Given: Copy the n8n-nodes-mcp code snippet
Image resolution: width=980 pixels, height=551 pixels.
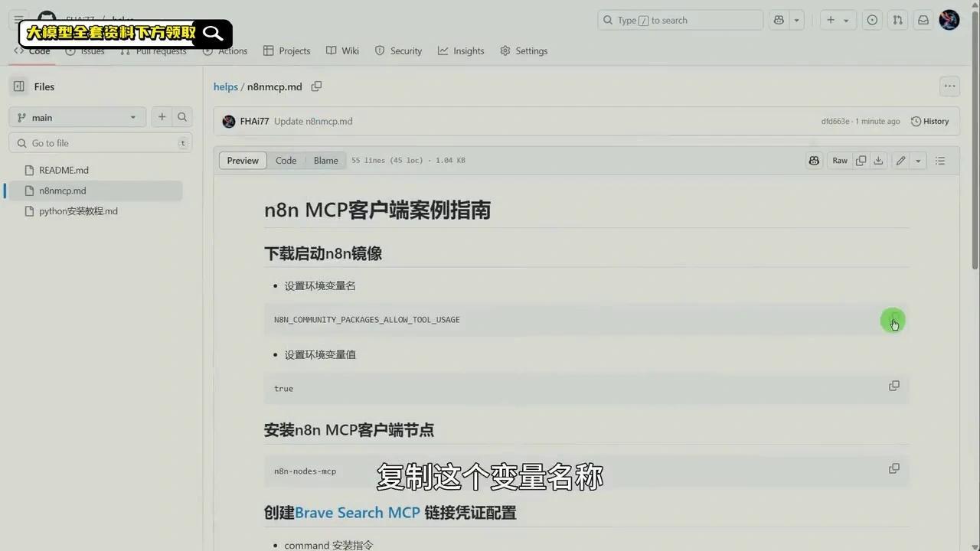Looking at the screenshot, I should 893,468.
